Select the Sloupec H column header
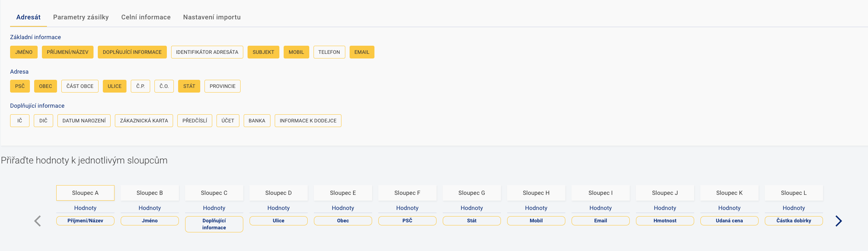This screenshot has width=868, height=251. (x=536, y=193)
